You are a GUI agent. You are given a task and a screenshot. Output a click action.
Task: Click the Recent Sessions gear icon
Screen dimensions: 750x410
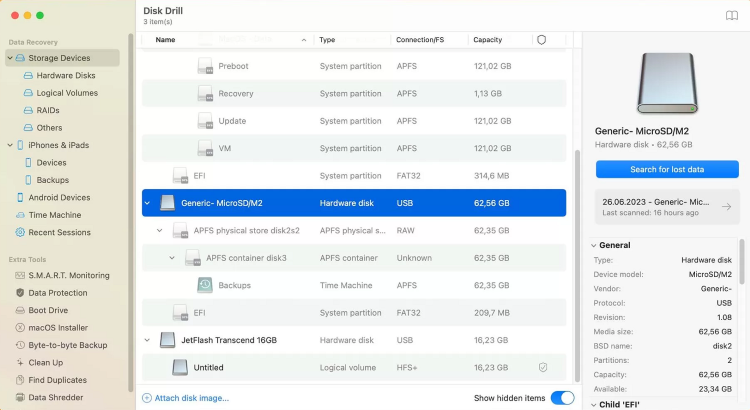(20, 233)
